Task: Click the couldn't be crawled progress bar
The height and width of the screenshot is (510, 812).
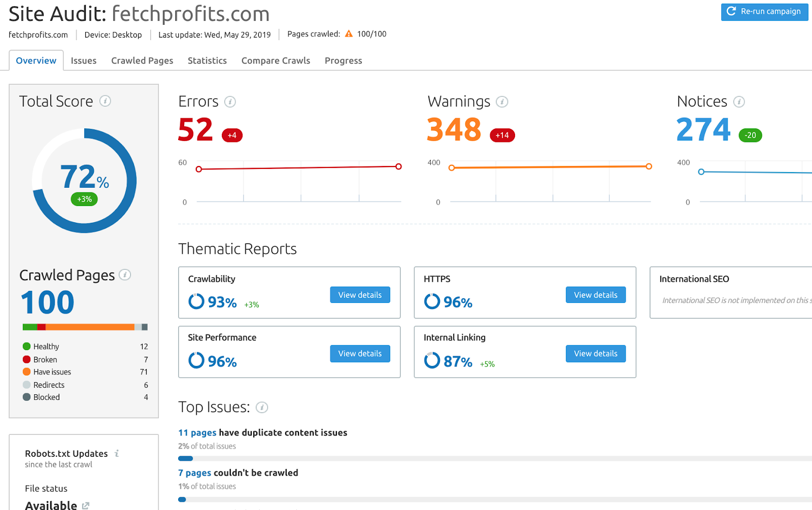Action: (495, 499)
